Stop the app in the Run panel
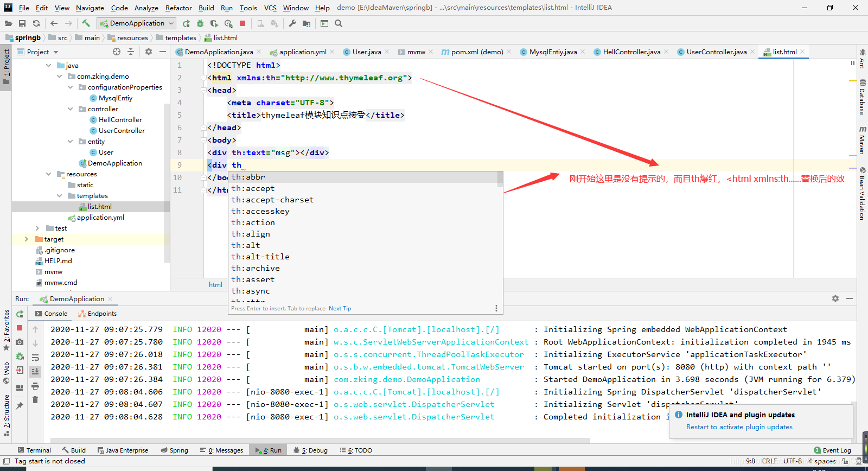868x471 pixels. point(20,328)
